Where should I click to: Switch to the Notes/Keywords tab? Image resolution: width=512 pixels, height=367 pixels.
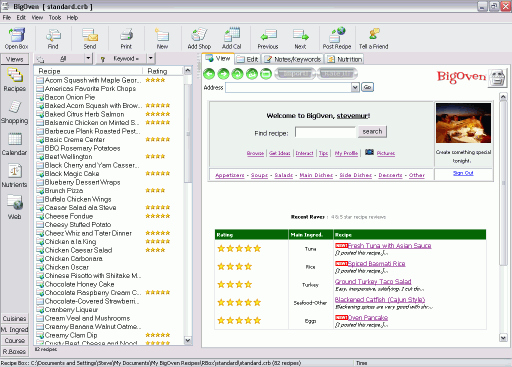(292, 59)
